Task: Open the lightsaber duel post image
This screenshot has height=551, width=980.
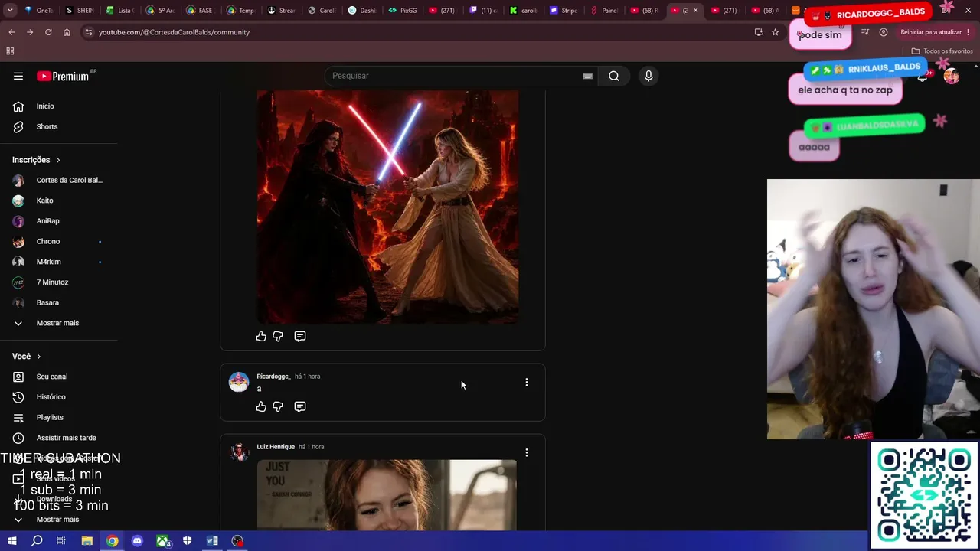Action: coord(387,207)
